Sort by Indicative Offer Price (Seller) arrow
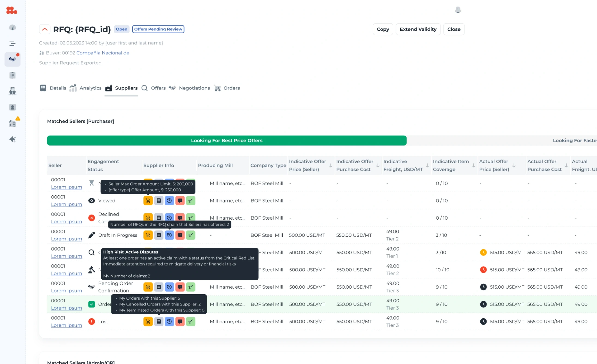Screen dimensions: 597x364 pyautogui.click(x=331, y=166)
